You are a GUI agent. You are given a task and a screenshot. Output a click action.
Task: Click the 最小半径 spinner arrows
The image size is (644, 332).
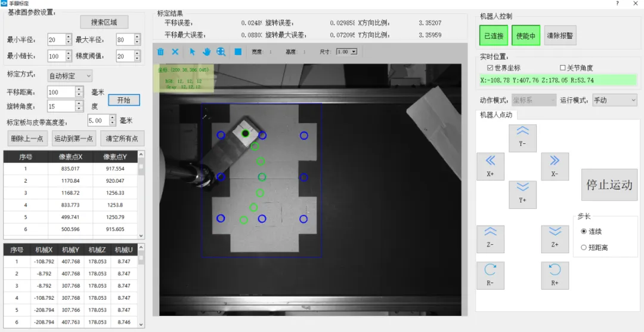pos(69,39)
